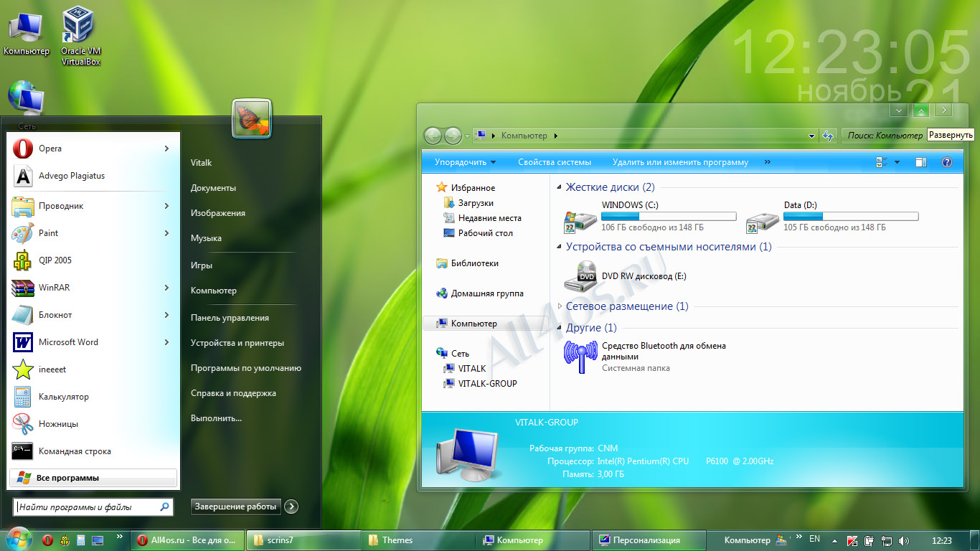
Task: Click the butterfly user account picture
Action: (252, 118)
